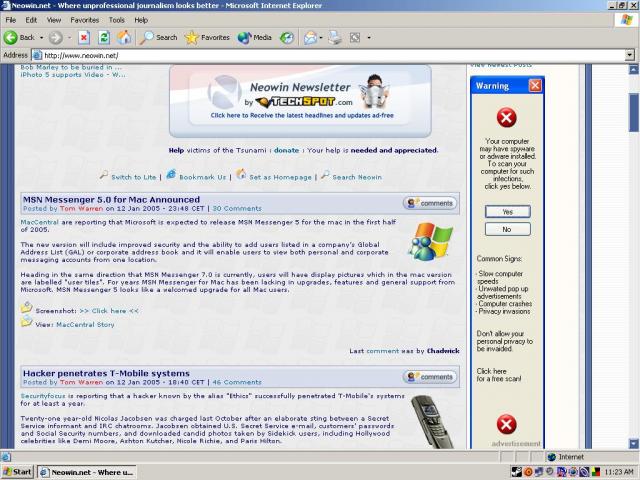Open the Tools menu
Viewport: 640px width, 480px height.
(x=117, y=20)
